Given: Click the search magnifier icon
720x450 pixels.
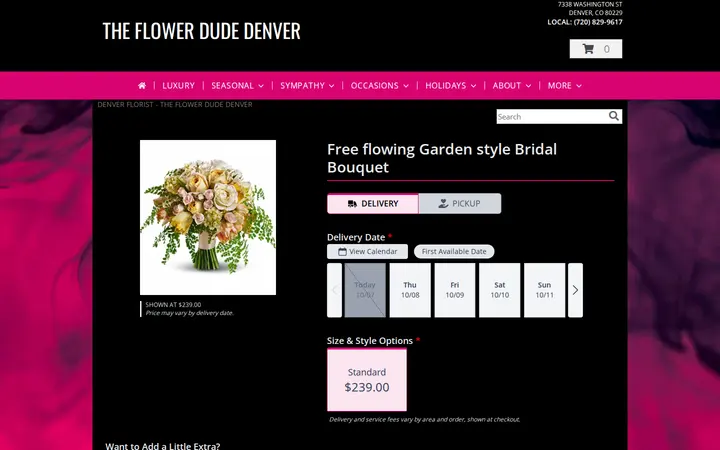Looking at the screenshot, I should (613, 116).
